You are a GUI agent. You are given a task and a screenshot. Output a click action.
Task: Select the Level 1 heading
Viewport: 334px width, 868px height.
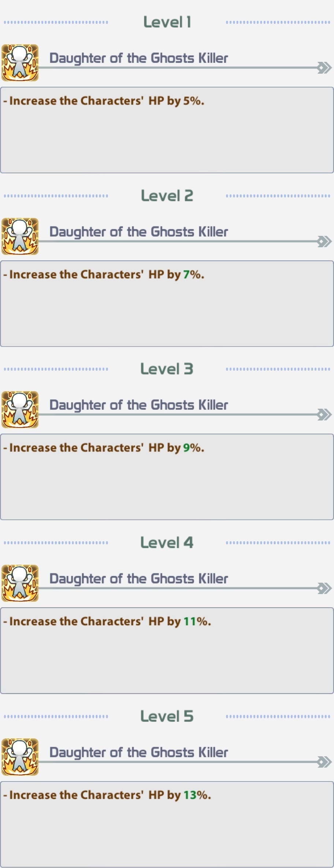167,22
